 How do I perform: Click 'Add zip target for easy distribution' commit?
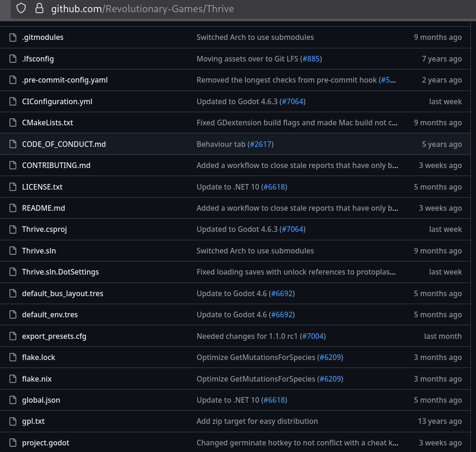(257, 421)
